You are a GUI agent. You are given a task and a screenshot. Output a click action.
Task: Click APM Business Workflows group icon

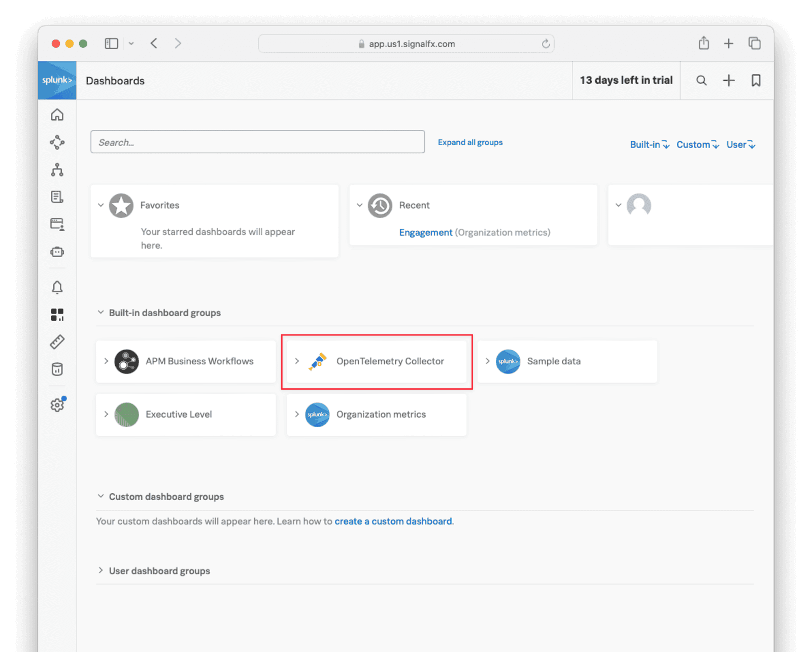coord(127,361)
